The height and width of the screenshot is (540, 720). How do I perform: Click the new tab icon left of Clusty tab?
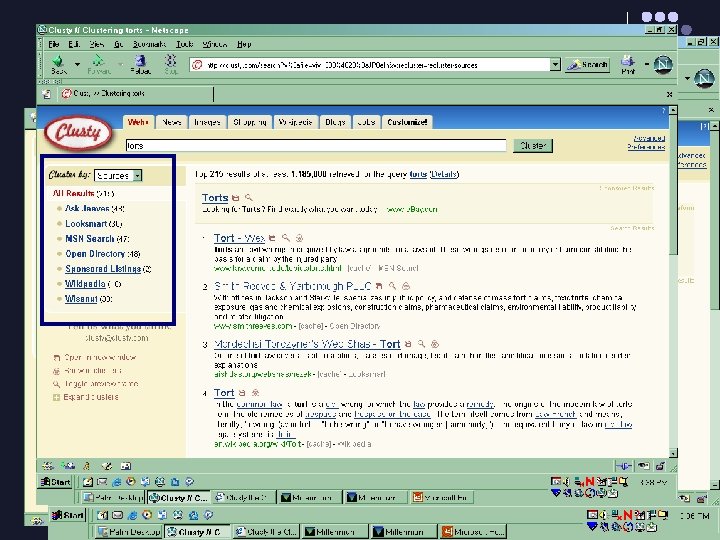pyautogui.click(x=46, y=94)
